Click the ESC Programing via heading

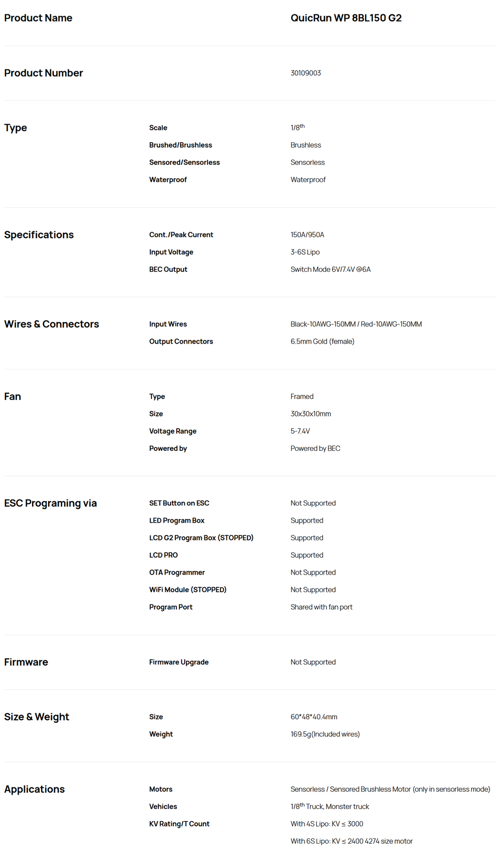click(x=50, y=503)
